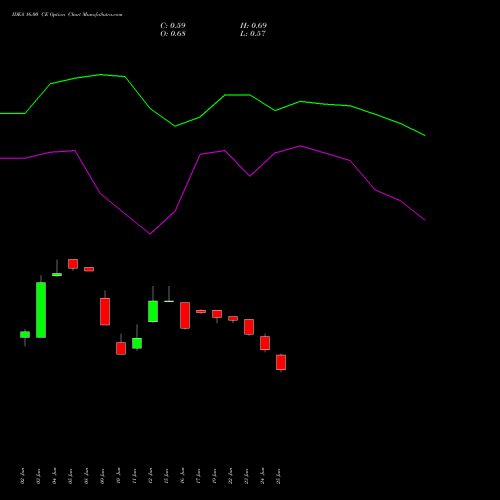Click the close value C: 0.59
The width and height of the screenshot is (500, 500).
[x=173, y=26]
